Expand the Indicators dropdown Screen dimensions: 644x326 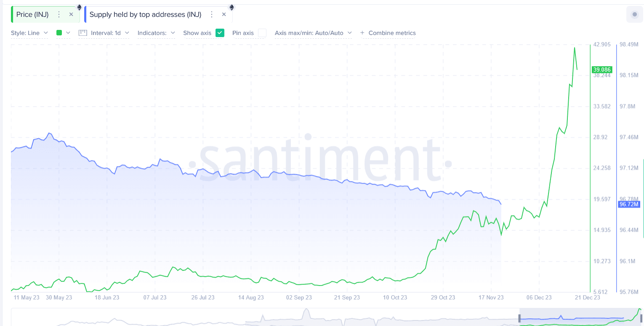point(156,33)
